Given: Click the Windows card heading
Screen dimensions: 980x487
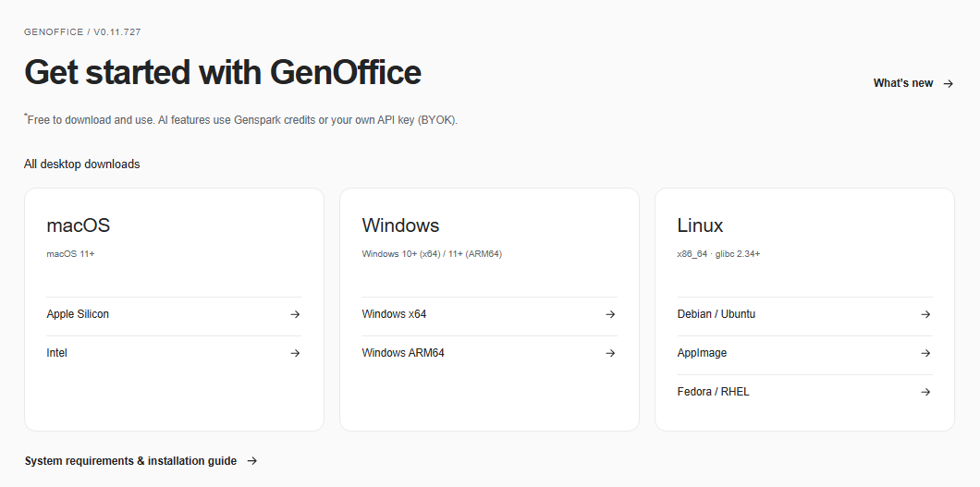Looking at the screenshot, I should tap(400, 225).
